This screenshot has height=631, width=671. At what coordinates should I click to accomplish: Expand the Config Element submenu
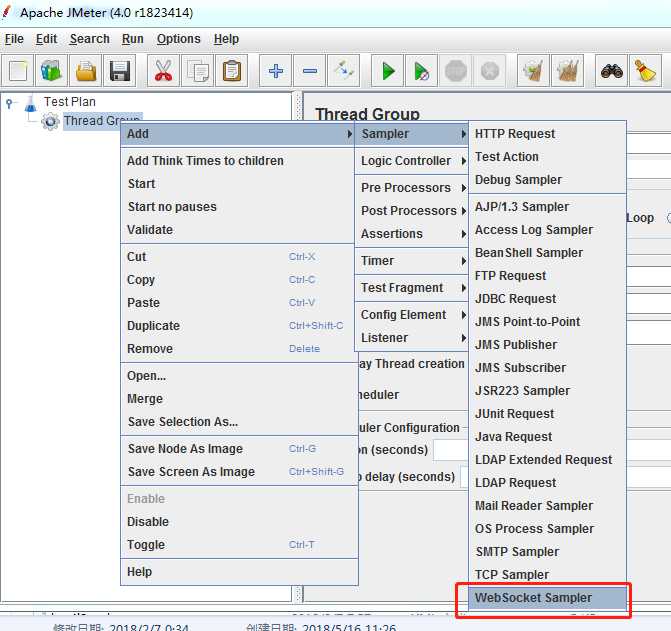[x=412, y=315]
